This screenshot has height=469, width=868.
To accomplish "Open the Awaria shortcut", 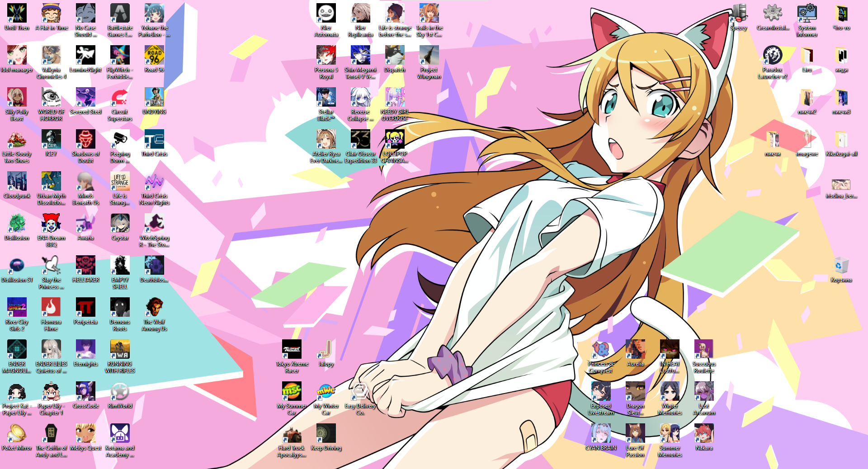I will [x=85, y=227].
